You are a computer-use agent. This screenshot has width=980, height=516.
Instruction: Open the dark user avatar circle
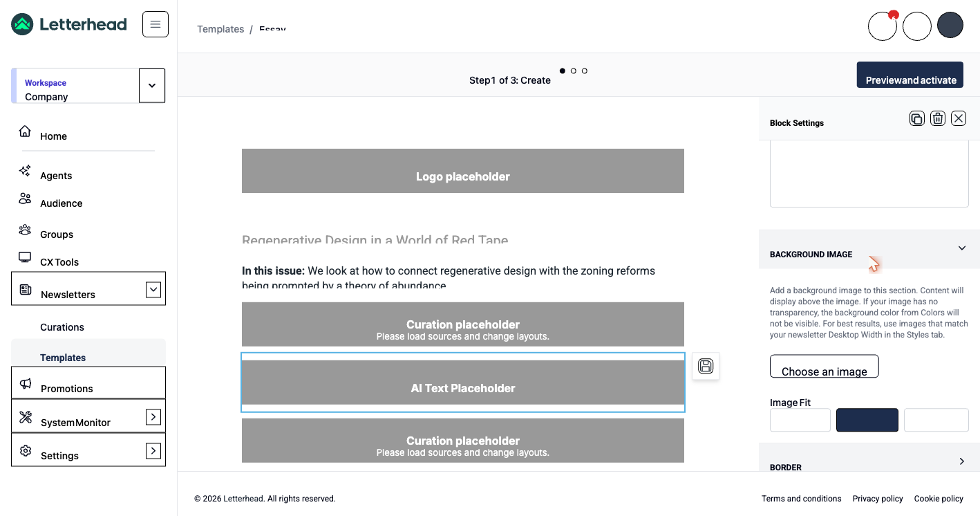point(950,26)
